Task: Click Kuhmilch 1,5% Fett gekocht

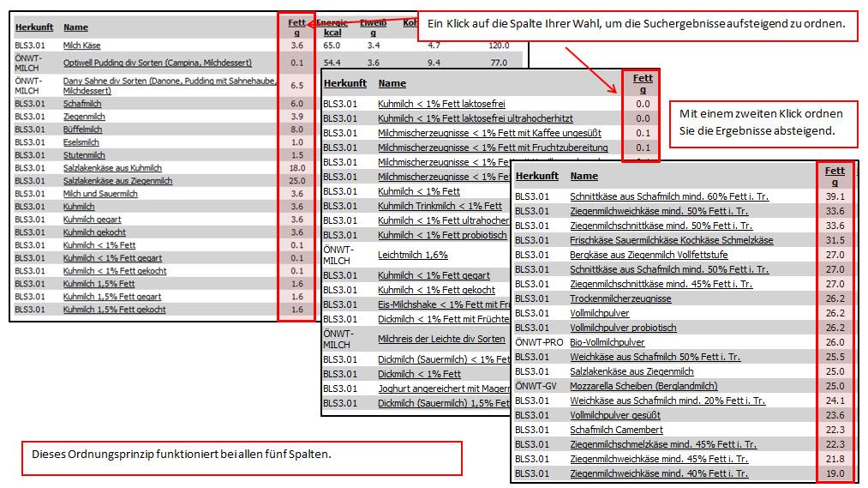Action: pos(114,310)
